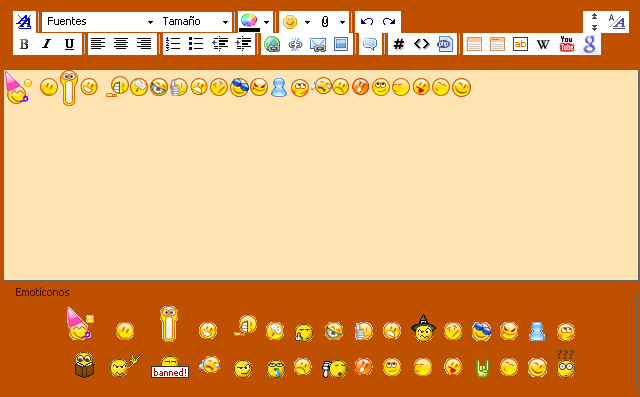This screenshot has height=397, width=640.
Task: Center the text alignment
Action: 121,44
